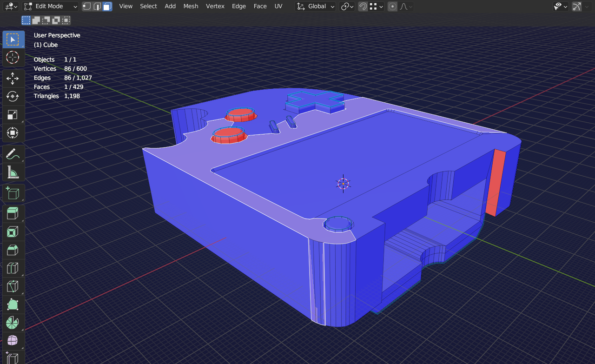
Task: Select the Extrude Region tool
Action: coord(13,214)
